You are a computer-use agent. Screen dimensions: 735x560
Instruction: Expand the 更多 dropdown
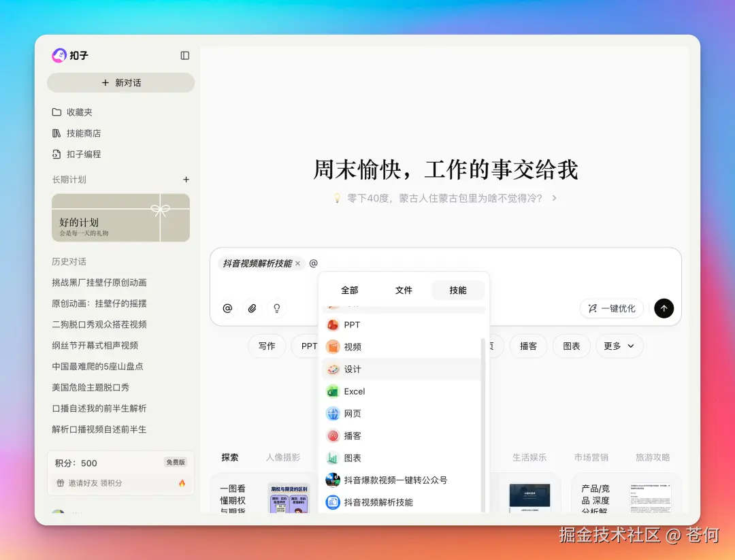[619, 346]
